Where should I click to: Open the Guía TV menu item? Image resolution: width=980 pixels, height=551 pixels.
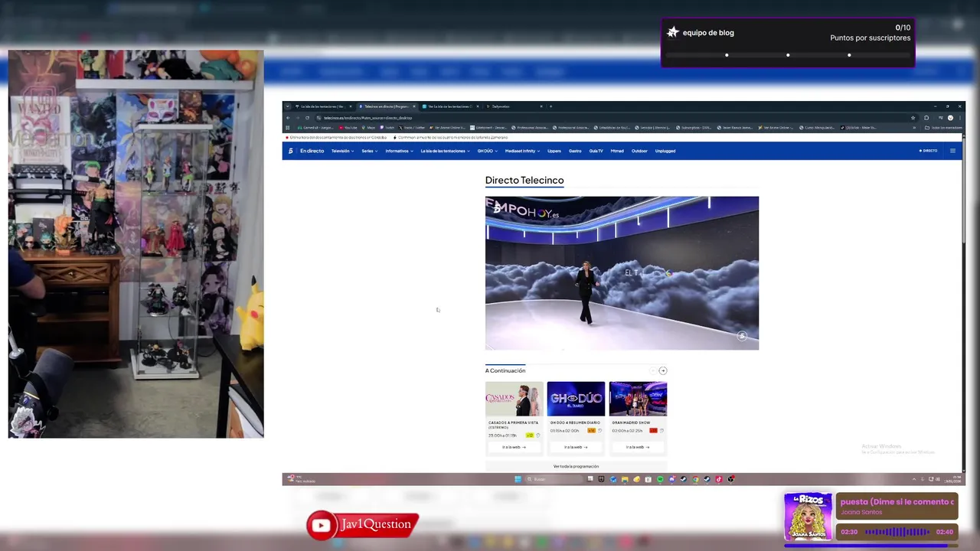(x=596, y=151)
